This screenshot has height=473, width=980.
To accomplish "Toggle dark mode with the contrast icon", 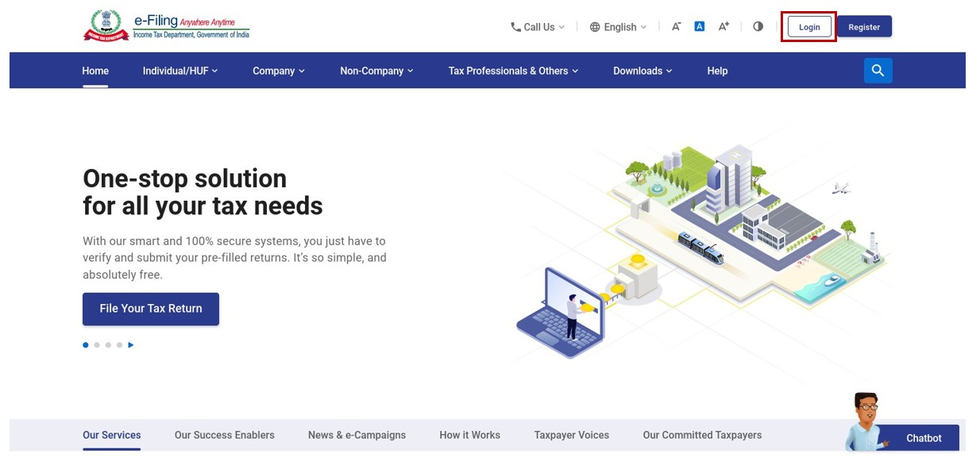I will coord(757,26).
